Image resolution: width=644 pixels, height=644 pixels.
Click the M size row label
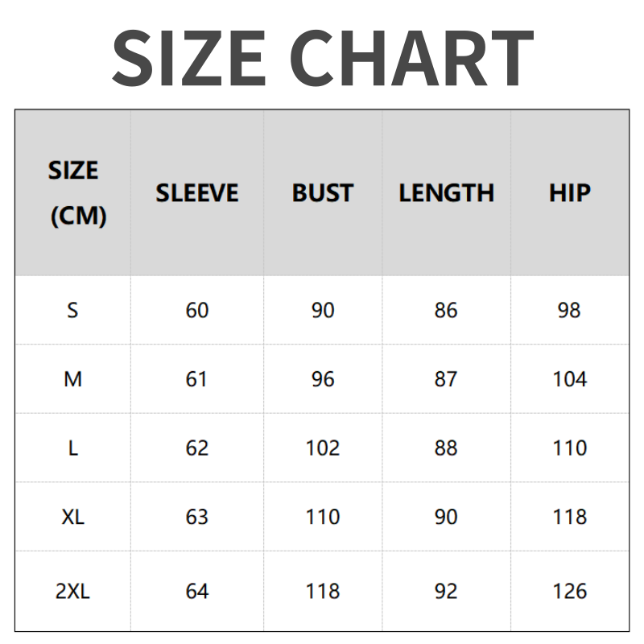coord(72,379)
